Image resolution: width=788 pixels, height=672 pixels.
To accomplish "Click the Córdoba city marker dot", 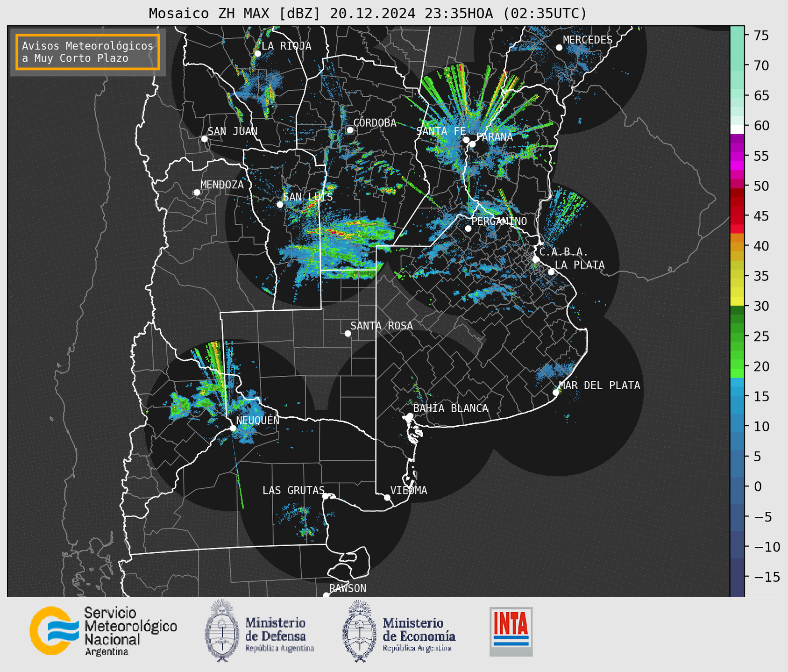I will tap(350, 130).
